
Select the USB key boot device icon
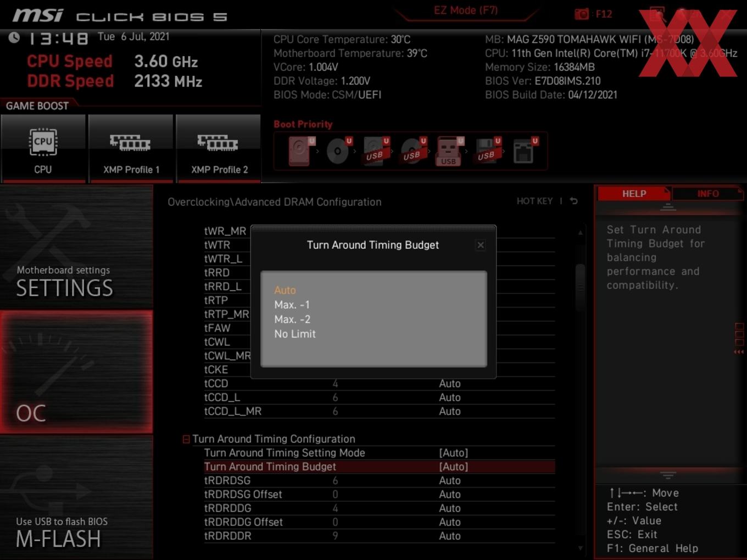(449, 150)
